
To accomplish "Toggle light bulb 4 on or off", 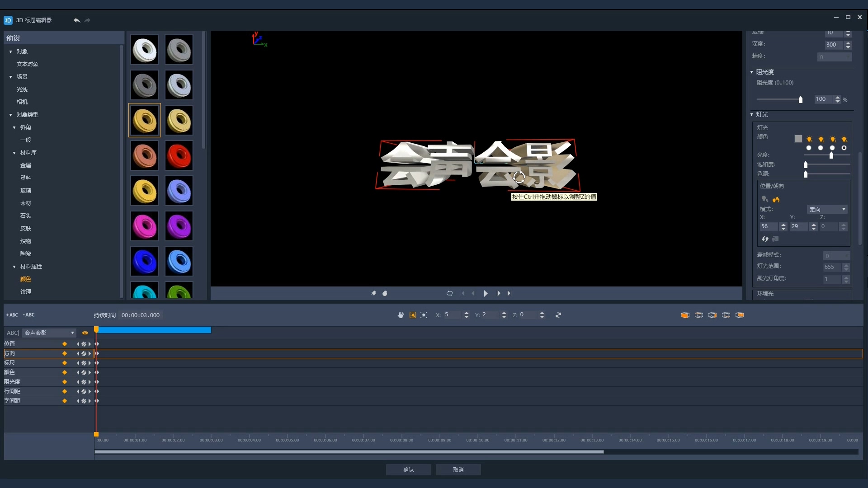I will point(844,139).
